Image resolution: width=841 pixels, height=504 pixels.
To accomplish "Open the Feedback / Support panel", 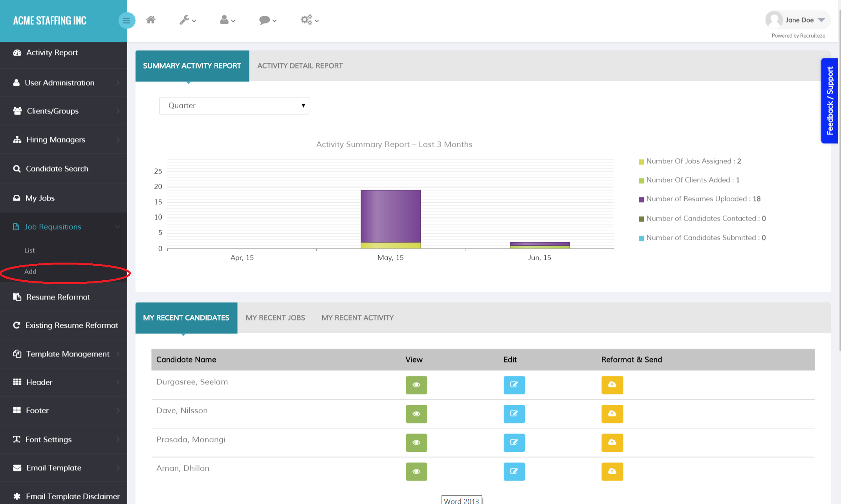I will pyautogui.click(x=830, y=100).
